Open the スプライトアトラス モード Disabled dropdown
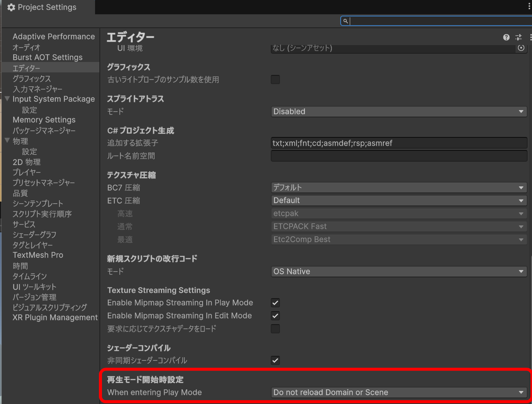 398,111
